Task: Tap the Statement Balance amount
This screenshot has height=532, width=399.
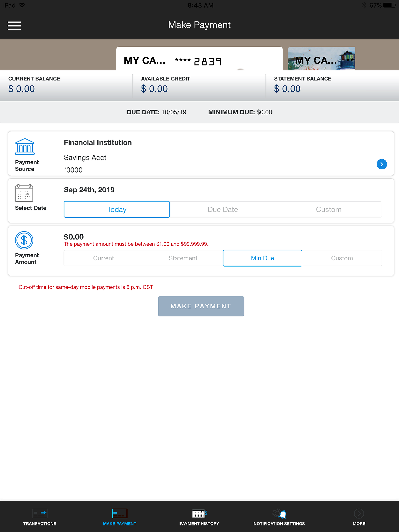Action: [287, 89]
